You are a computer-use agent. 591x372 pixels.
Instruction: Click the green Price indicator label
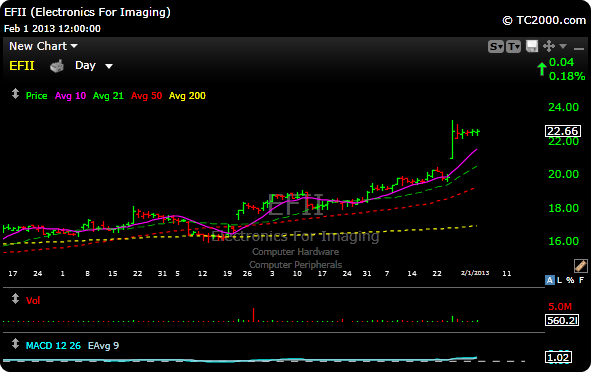point(36,96)
